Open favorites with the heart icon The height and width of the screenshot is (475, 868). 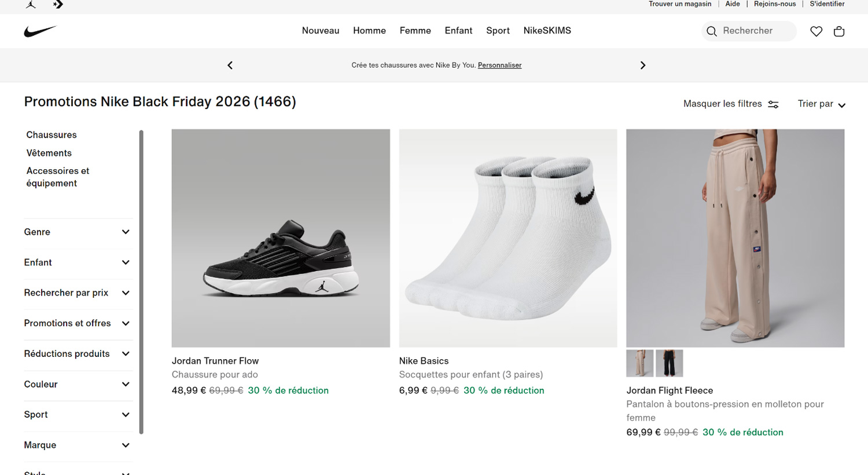click(x=816, y=31)
